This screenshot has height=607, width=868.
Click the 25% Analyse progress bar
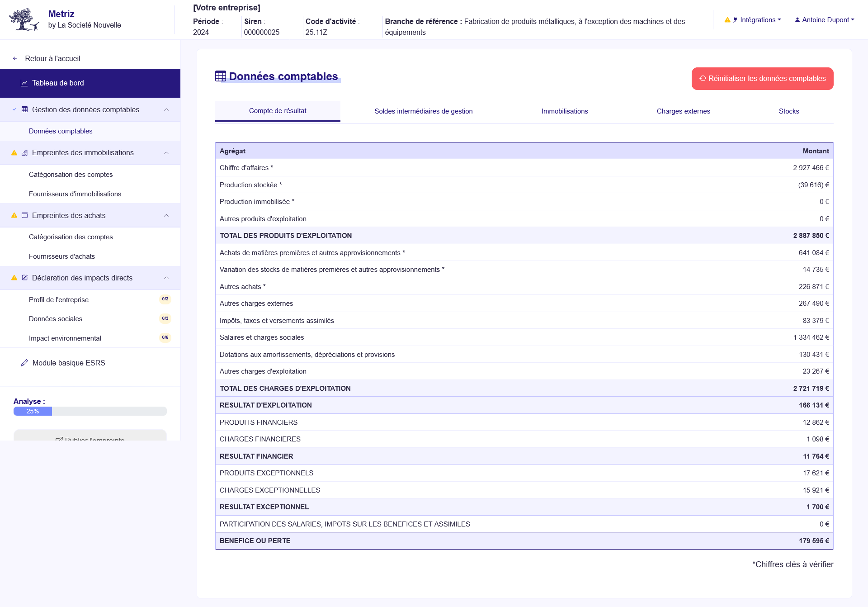coord(33,411)
